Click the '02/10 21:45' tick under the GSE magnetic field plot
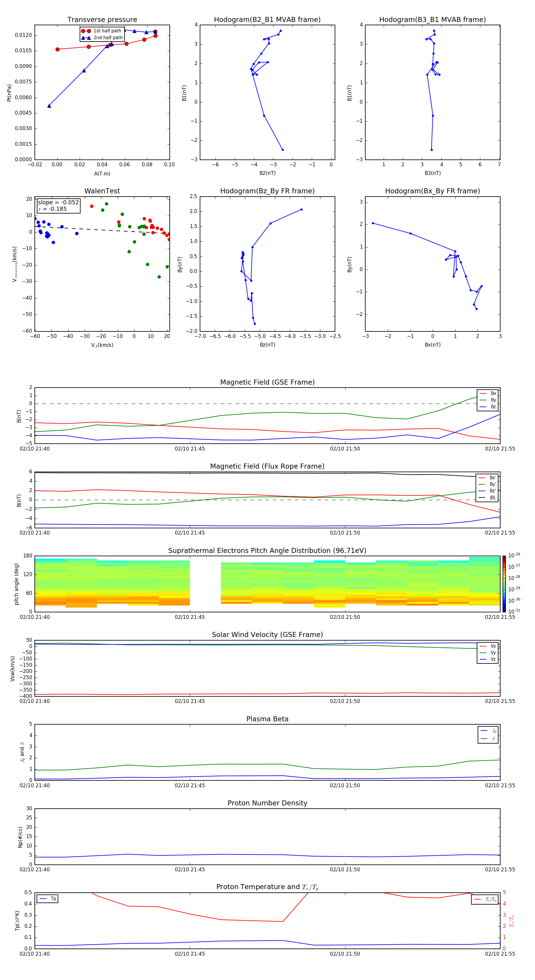The width and height of the screenshot is (535, 980). point(190,449)
